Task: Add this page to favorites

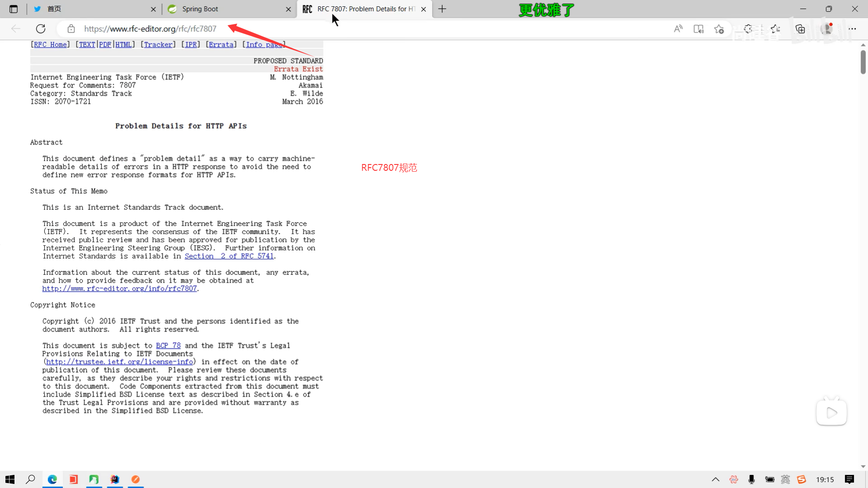Action: 719,29
